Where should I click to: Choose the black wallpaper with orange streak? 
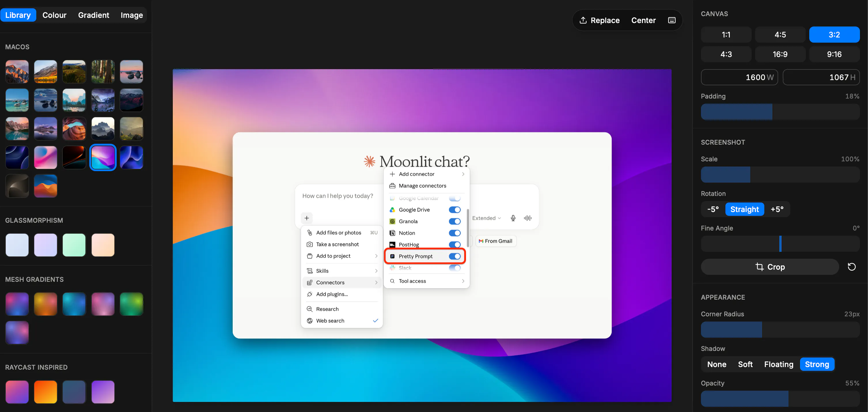coord(74,157)
